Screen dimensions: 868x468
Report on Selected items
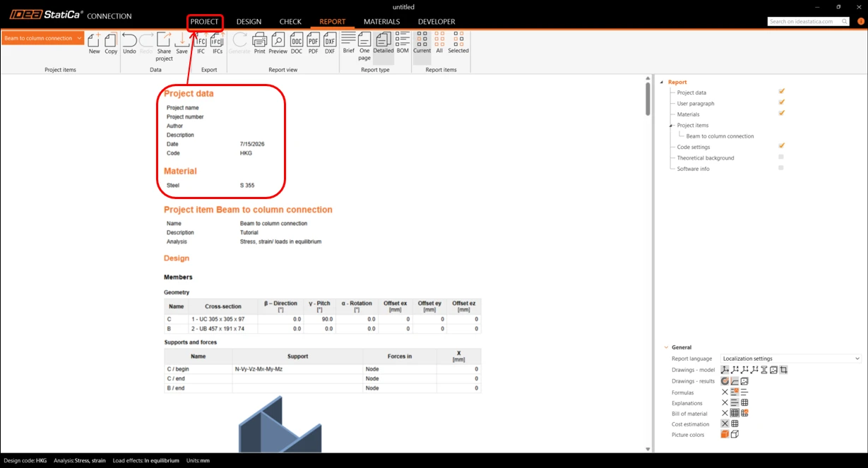point(458,43)
